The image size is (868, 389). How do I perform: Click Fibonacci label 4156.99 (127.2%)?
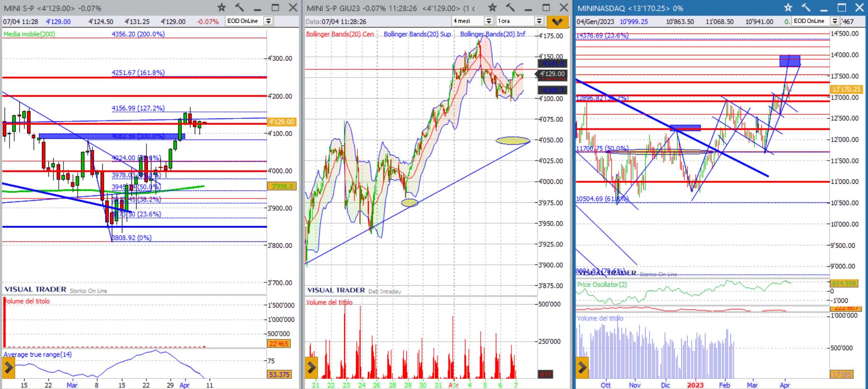click(138, 108)
